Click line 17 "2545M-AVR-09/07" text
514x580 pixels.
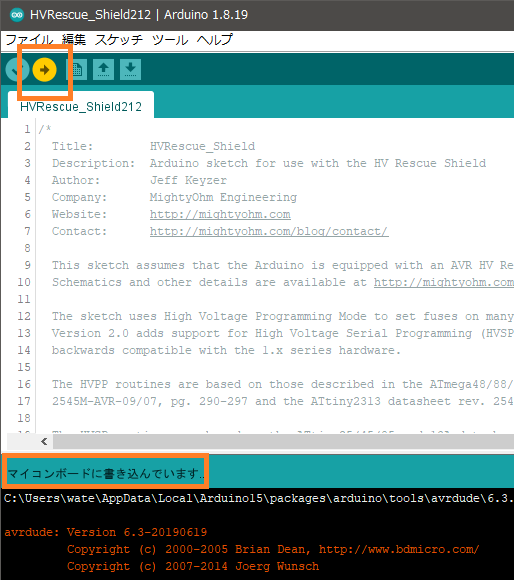point(107,401)
